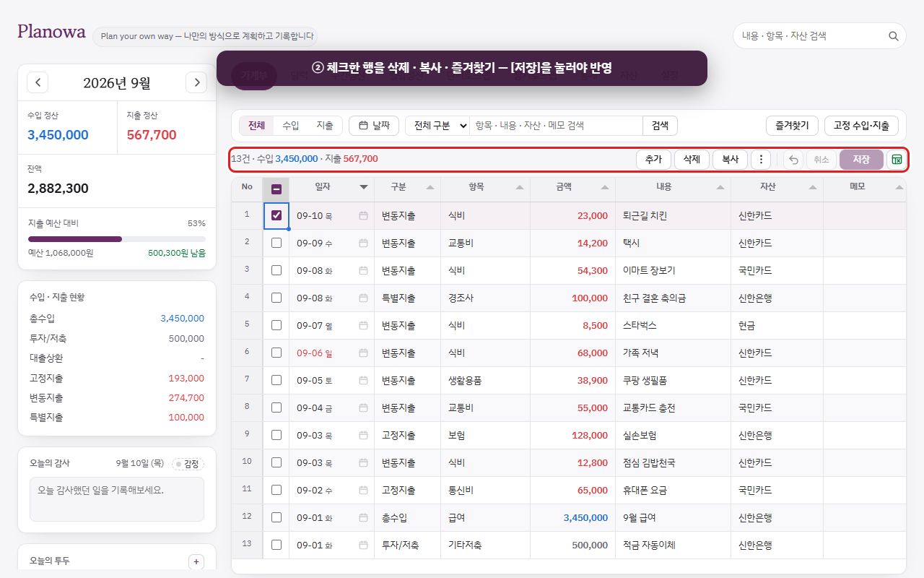Click the 지출 예산 대비 progress bar

coord(117,239)
